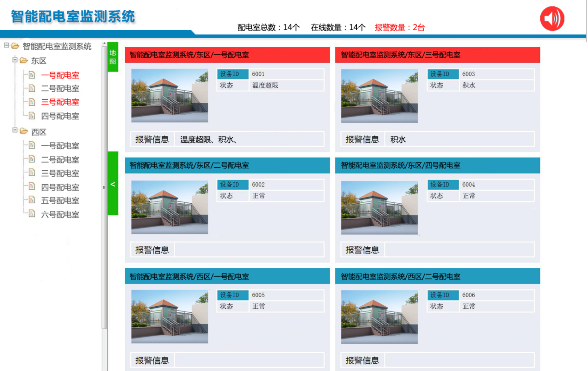Click the root 智能配电室监测系统 folder icon
The width and height of the screenshot is (588, 371).
(15, 46)
